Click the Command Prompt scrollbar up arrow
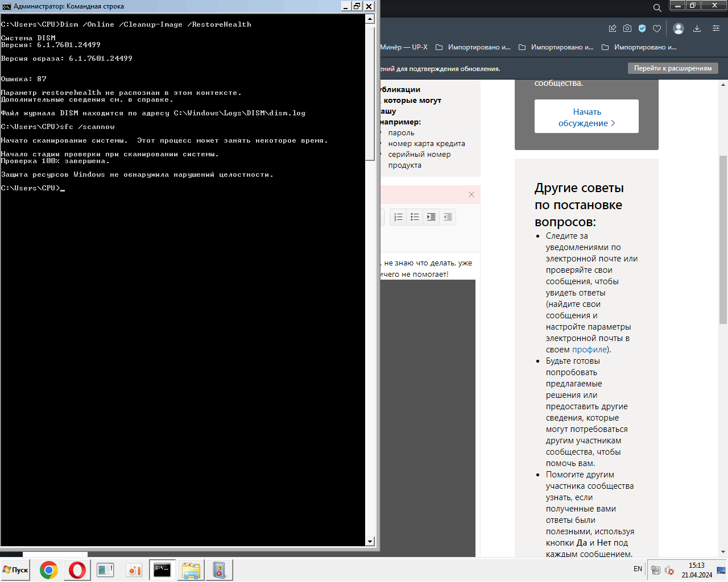 point(370,19)
